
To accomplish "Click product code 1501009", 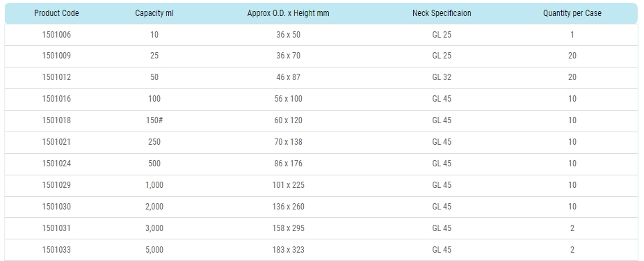I will (56, 56).
